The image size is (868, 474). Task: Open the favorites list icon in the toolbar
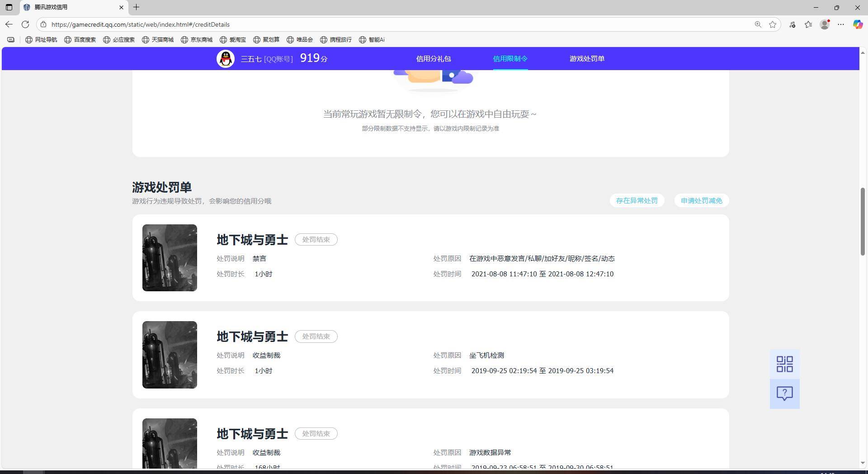click(808, 24)
